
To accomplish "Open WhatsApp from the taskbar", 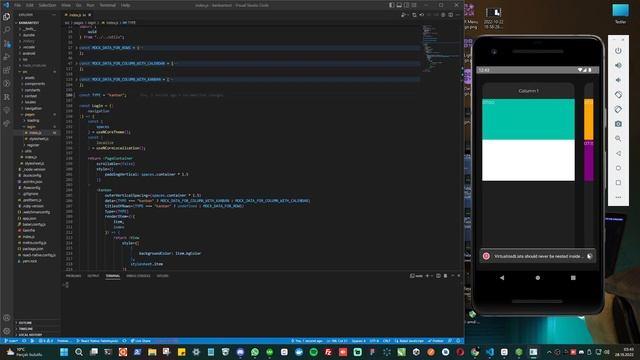I will (x=255, y=352).
